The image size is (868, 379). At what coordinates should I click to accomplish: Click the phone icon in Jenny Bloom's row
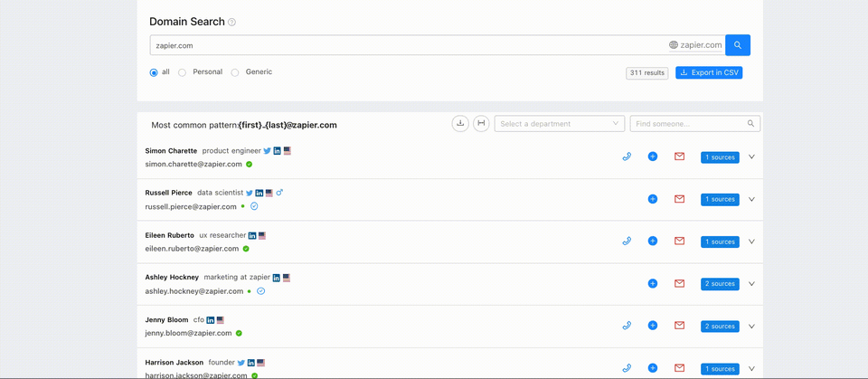pos(627,326)
